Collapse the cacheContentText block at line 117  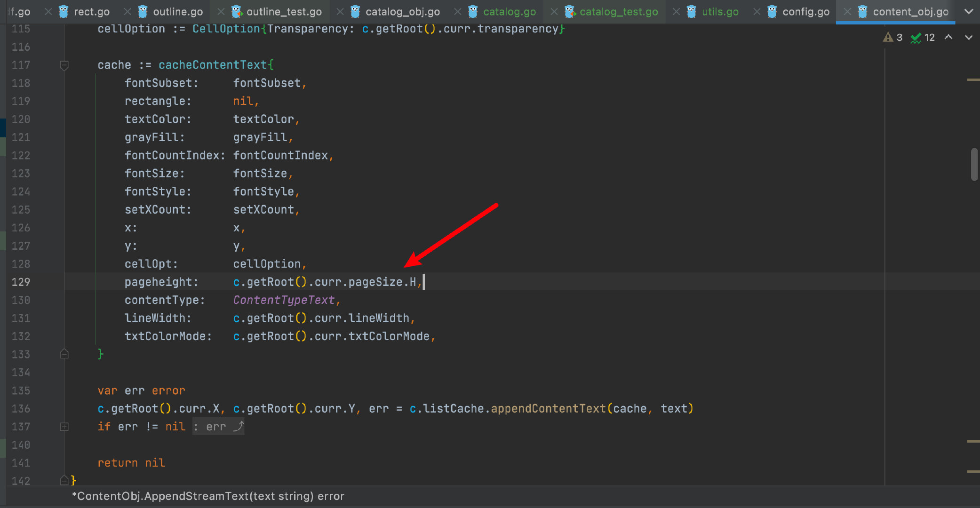[x=64, y=65]
